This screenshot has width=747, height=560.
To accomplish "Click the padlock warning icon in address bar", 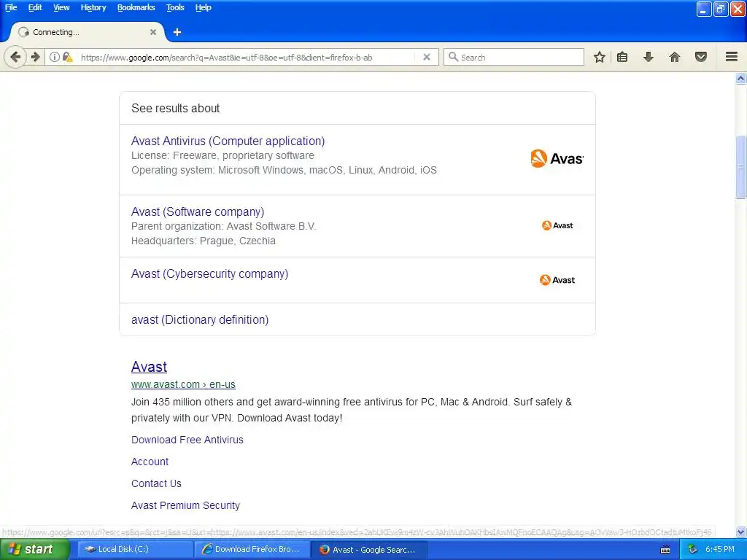I will (67, 57).
